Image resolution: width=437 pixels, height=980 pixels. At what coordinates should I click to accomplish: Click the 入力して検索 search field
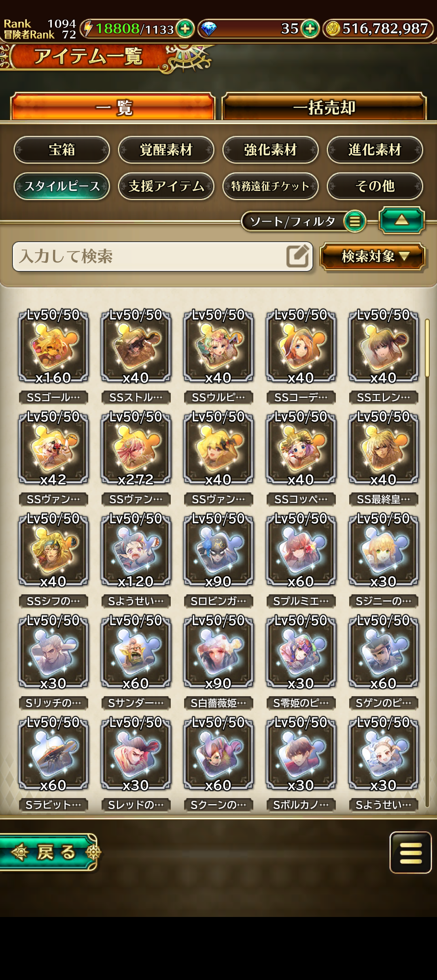163,256
